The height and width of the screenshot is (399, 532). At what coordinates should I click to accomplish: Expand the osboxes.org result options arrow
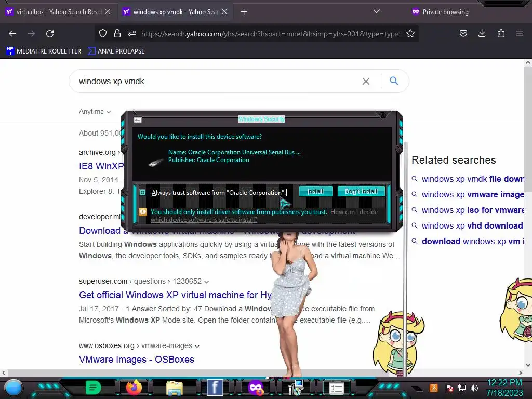click(197, 346)
